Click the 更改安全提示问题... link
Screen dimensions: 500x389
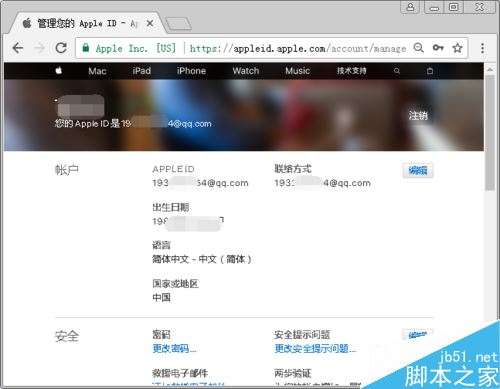point(315,349)
